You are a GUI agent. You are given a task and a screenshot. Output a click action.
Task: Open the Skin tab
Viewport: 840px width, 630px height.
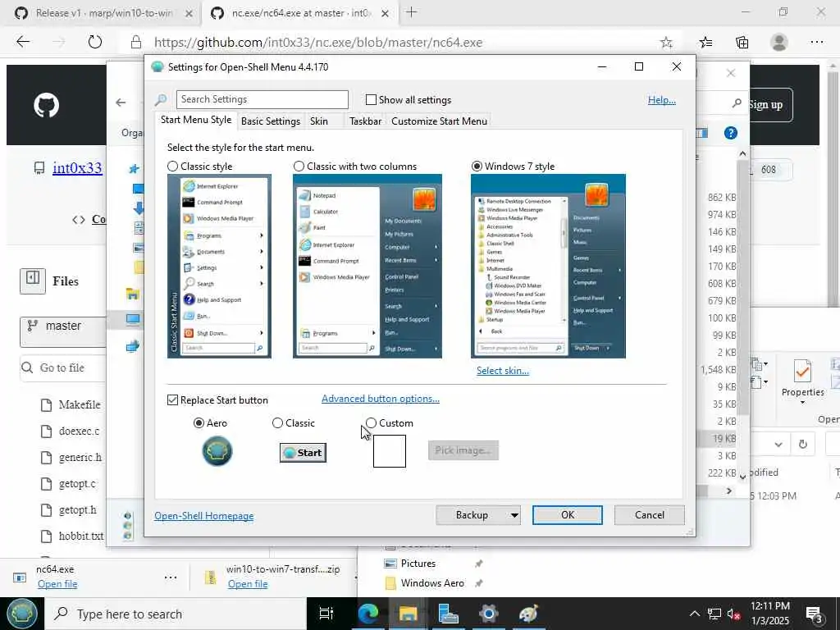[x=319, y=121]
